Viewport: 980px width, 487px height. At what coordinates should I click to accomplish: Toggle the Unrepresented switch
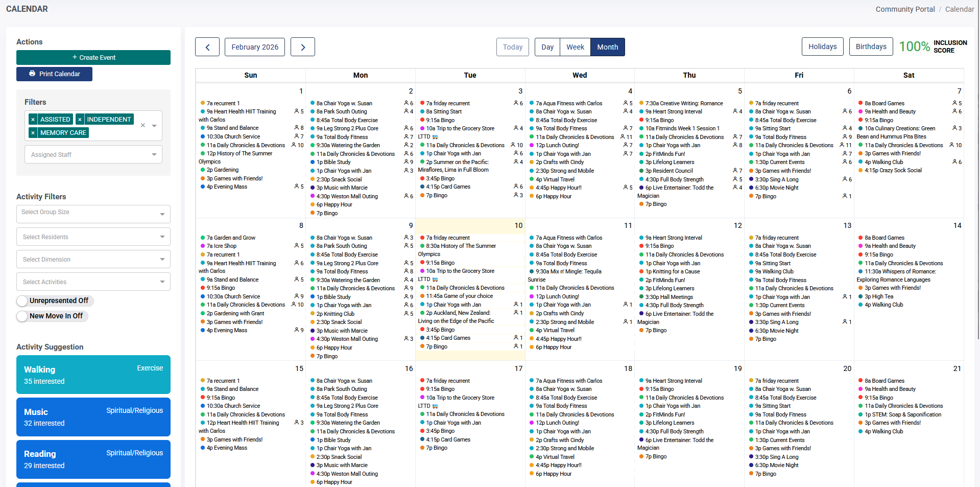coord(22,300)
